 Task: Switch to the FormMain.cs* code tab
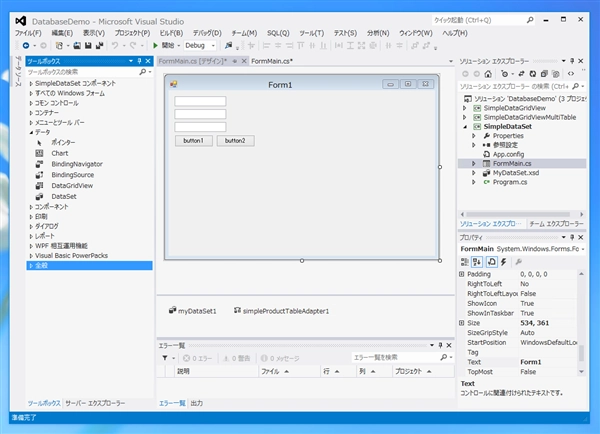(272, 61)
